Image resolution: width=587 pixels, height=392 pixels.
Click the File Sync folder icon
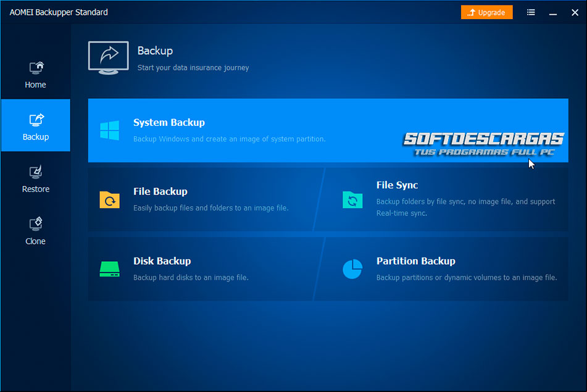(x=352, y=199)
